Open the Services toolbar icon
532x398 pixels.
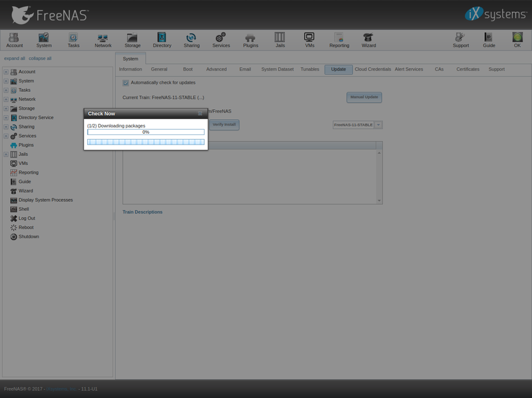pyautogui.click(x=221, y=40)
